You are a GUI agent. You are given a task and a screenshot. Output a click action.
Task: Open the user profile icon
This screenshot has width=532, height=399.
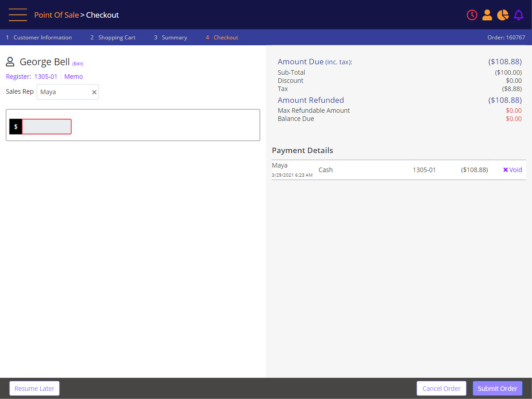487,15
